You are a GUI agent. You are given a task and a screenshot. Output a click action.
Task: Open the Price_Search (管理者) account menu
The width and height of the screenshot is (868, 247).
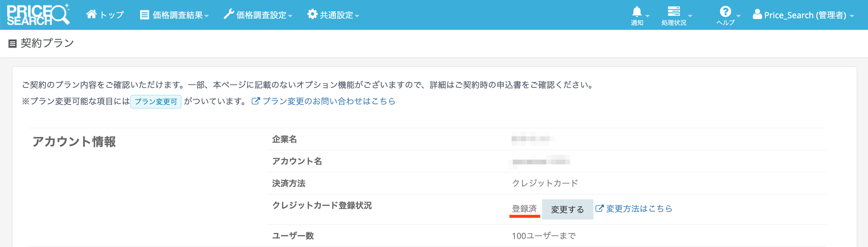805,15
